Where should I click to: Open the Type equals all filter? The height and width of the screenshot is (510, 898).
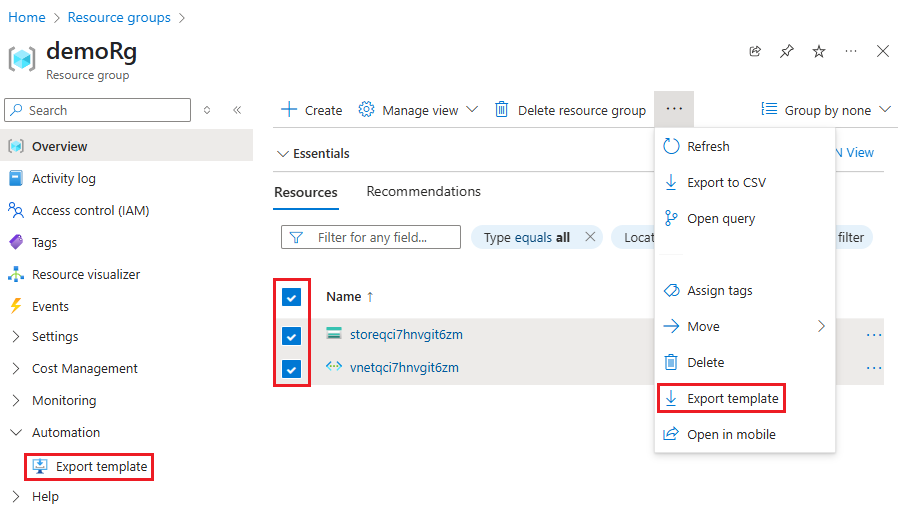click(526, 238)
